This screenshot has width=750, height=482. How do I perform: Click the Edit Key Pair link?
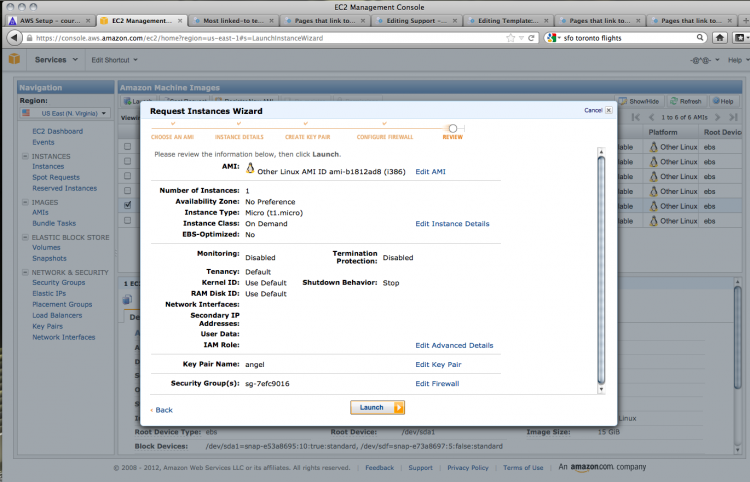438,364
